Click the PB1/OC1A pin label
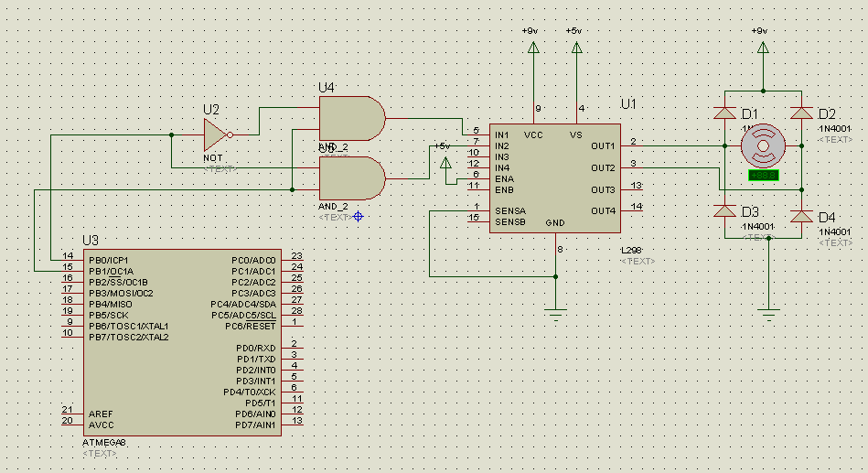The height and width of the screenshot is (473, 868). pos(112,272)
